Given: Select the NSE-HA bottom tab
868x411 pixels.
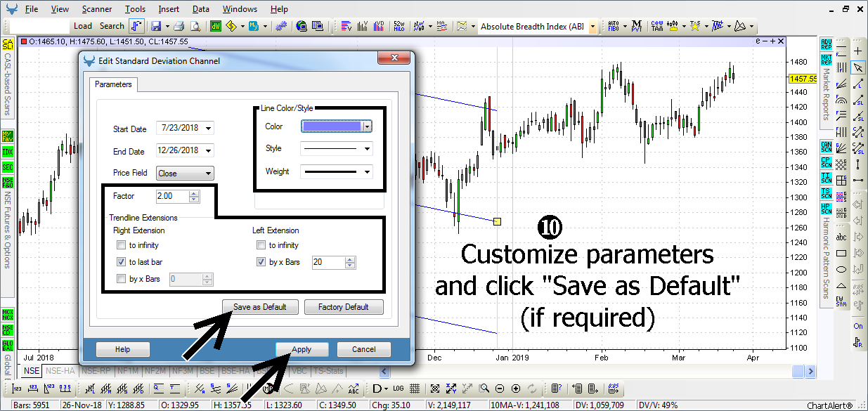Looking at the screenshot, I should tap(60, 370).
